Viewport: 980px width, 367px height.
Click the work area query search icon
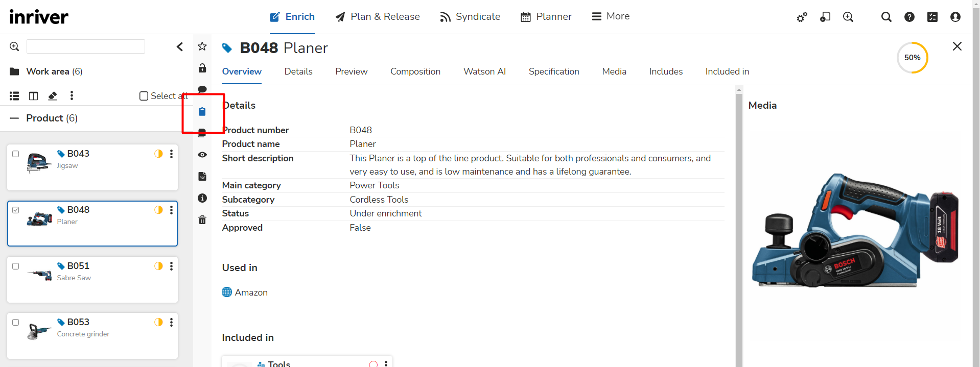point(14,46)
